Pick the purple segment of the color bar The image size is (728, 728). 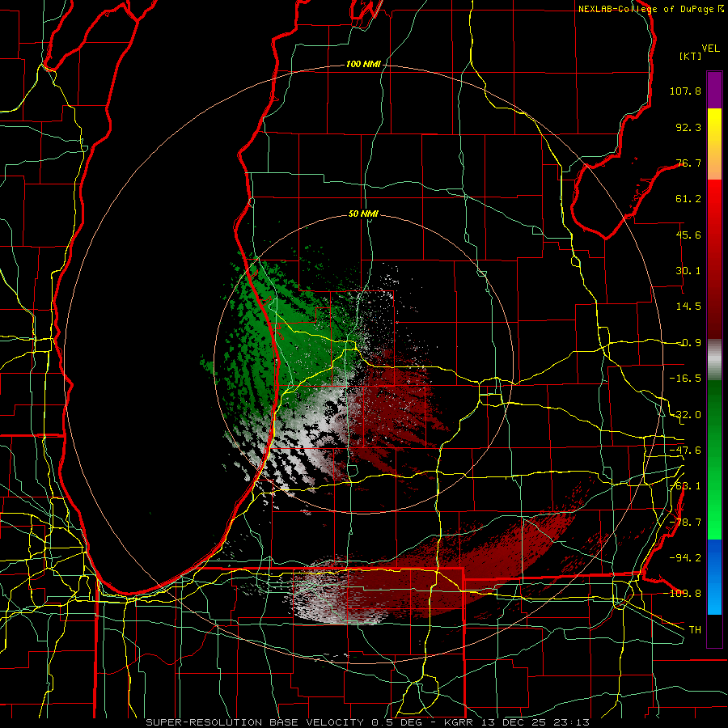click(714, 90)
